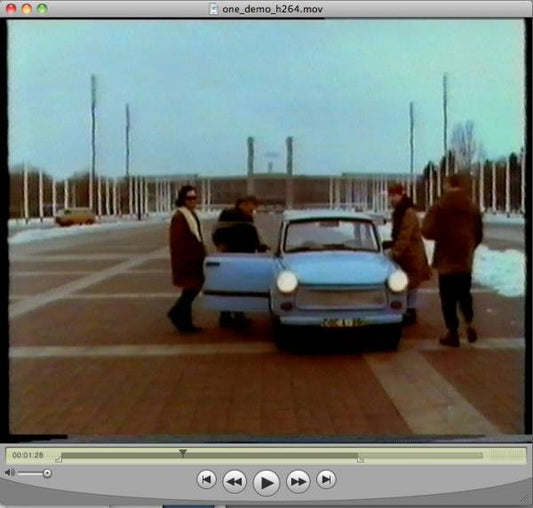Click the speaker volume icon

[x=10, y=472]
